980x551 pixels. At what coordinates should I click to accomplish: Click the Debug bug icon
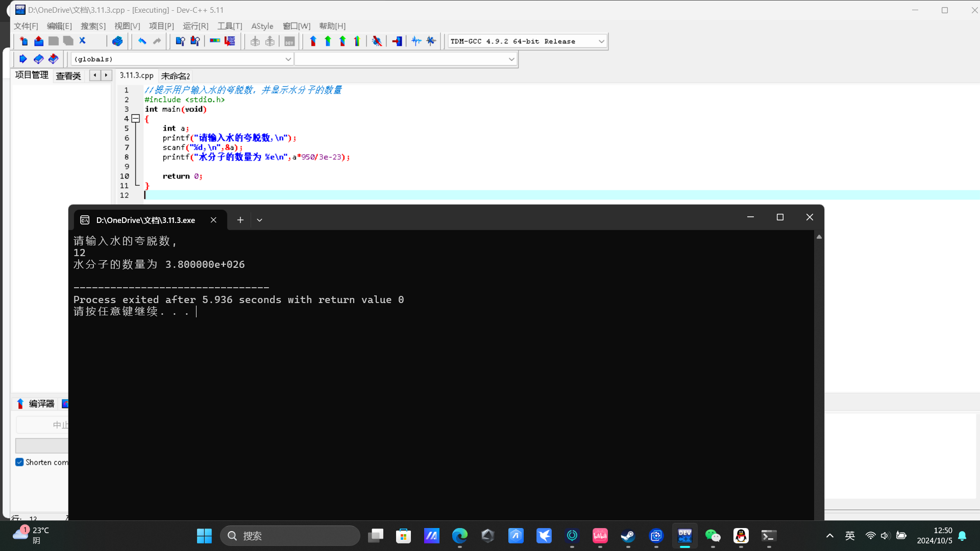click(377, 41)
